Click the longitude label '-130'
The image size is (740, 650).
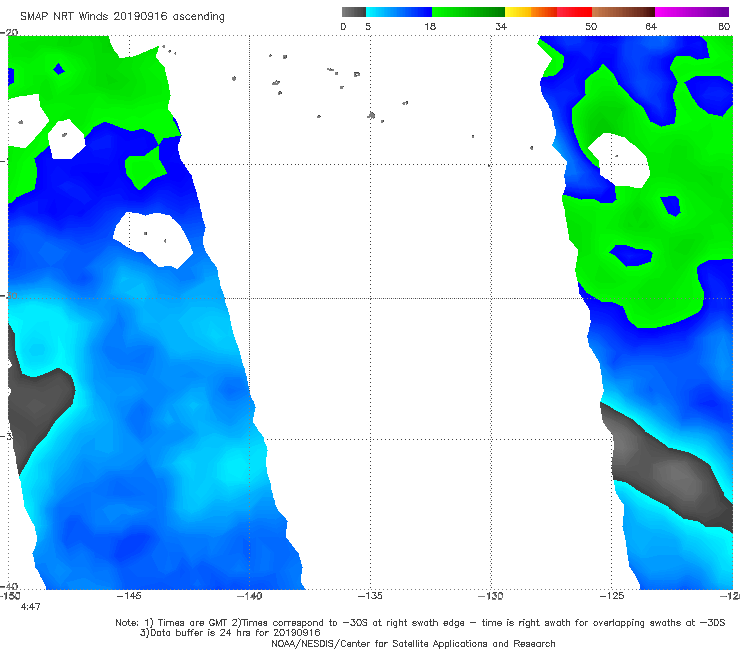point(491,596)
